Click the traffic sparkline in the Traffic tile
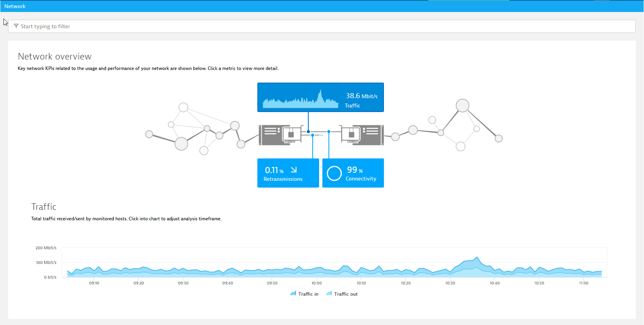This screenshot has height=325, width=644. tap(301, 99)
